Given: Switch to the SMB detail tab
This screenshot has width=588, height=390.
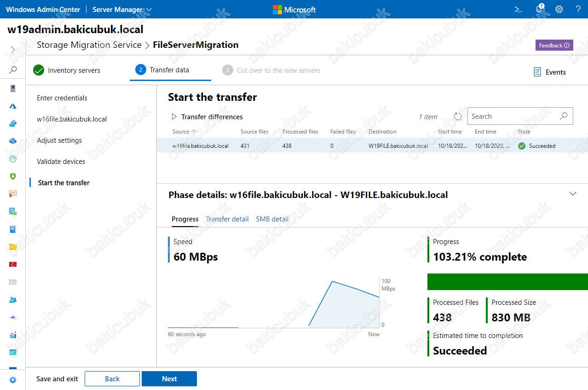Looking at the screenshot, I should pyautogui.click(x=272, y=219).
